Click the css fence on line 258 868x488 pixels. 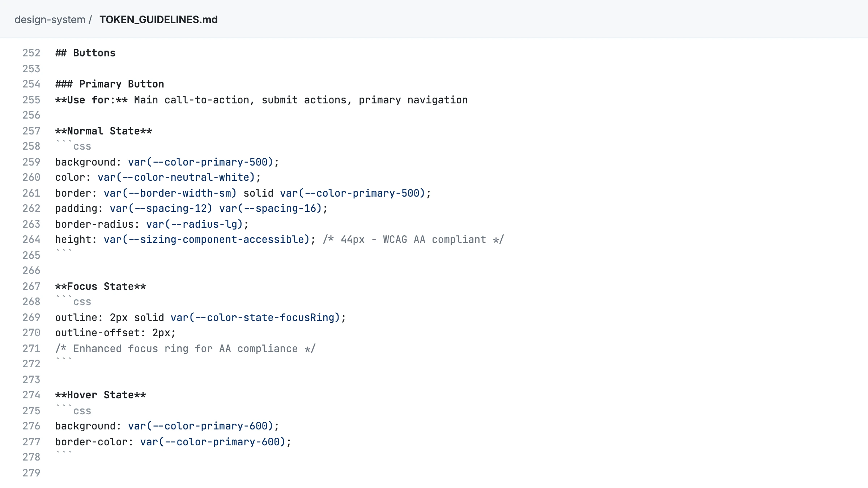click(x=73, y=146)
